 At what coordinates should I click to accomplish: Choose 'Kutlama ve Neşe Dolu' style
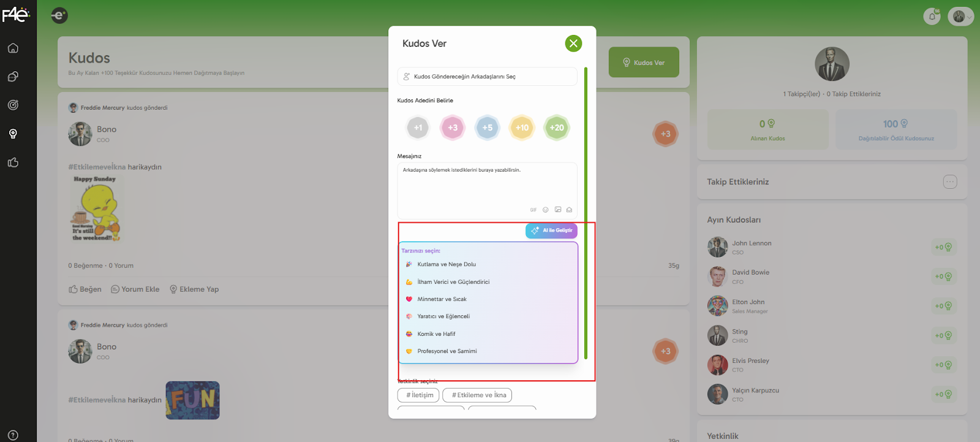(447, 264)
